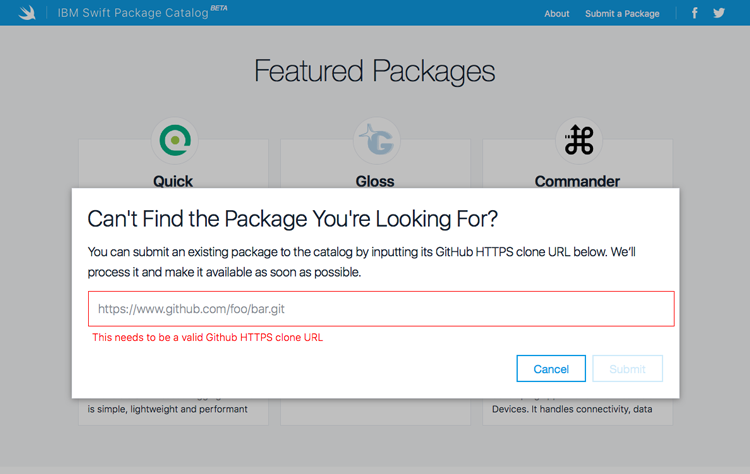The width and height of the screenshot is (750, 474).
Task: Open the Quick package title
Action: pos(173,181)
